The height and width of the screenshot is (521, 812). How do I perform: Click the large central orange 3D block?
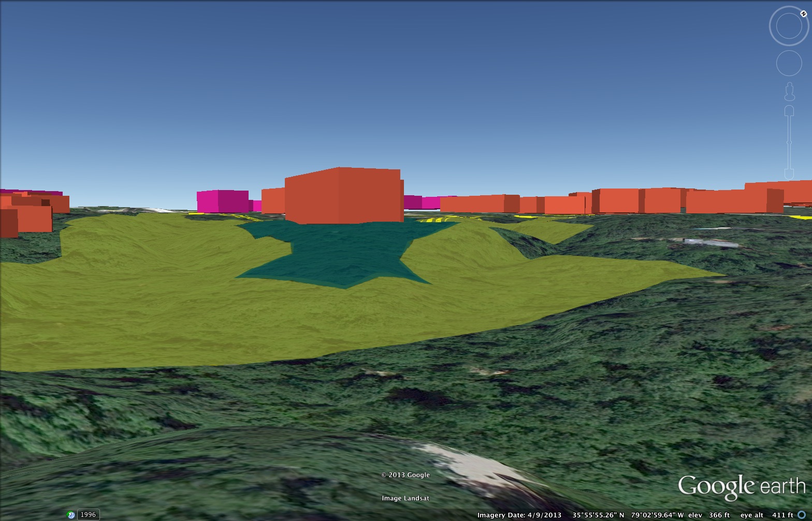coord(342,196)
